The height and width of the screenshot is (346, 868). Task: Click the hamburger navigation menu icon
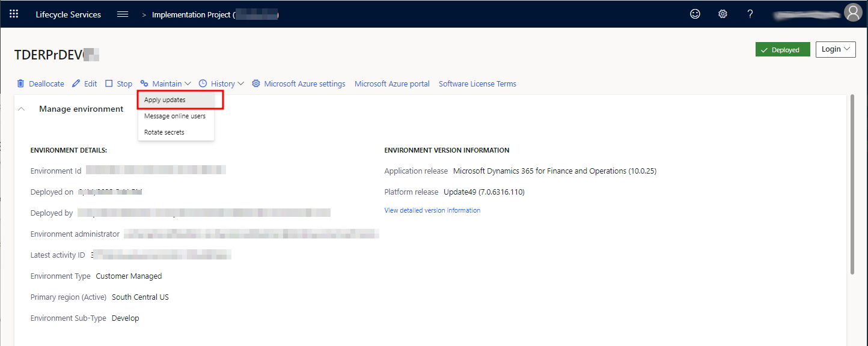point(123,14)
